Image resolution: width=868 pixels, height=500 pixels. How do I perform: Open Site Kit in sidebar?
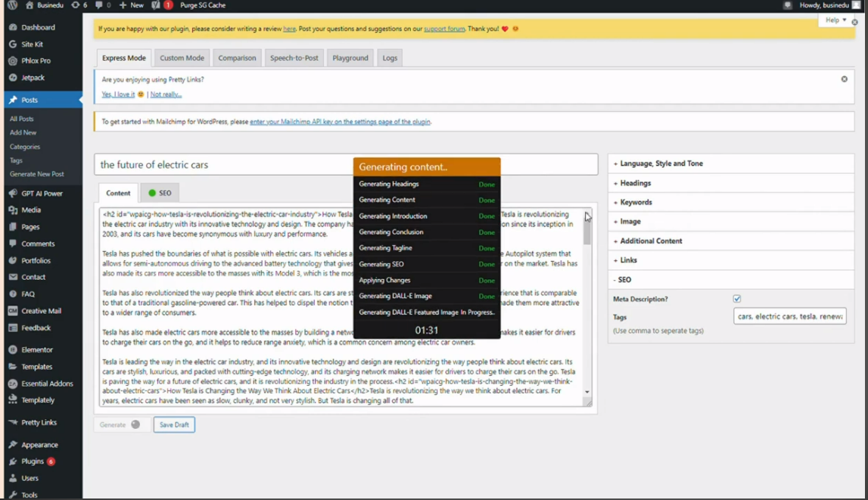[32, 44]
